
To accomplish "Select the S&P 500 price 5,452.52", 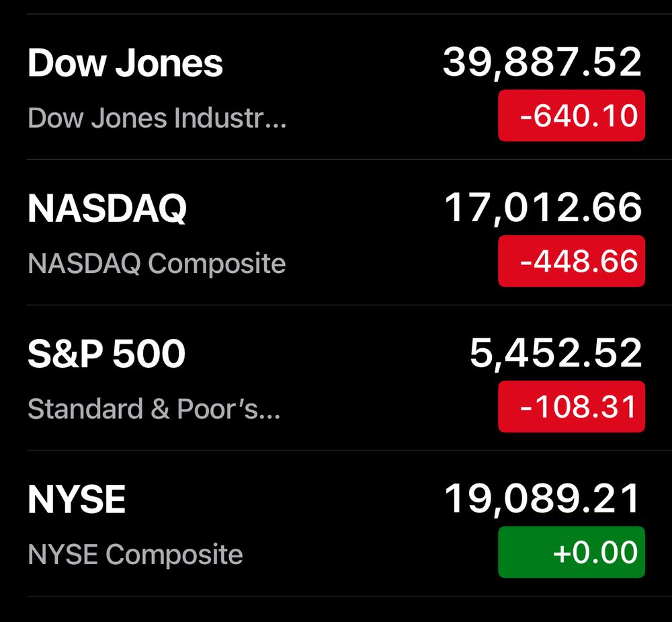I will click(x=556, y=354).
